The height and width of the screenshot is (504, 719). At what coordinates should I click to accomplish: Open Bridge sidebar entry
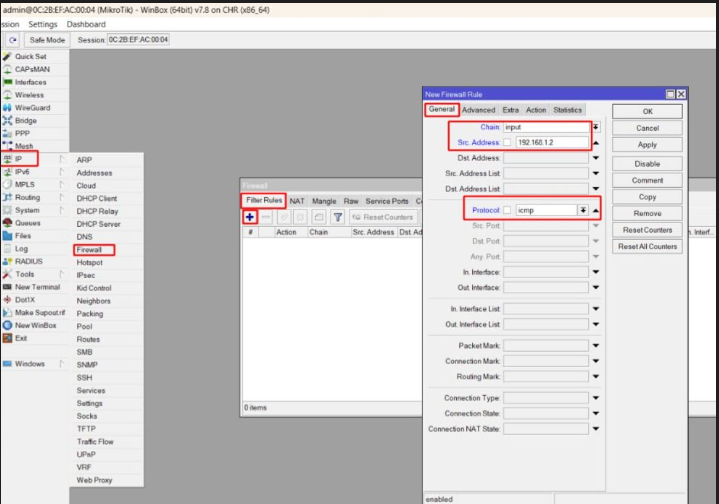click(x=25, y=121)
